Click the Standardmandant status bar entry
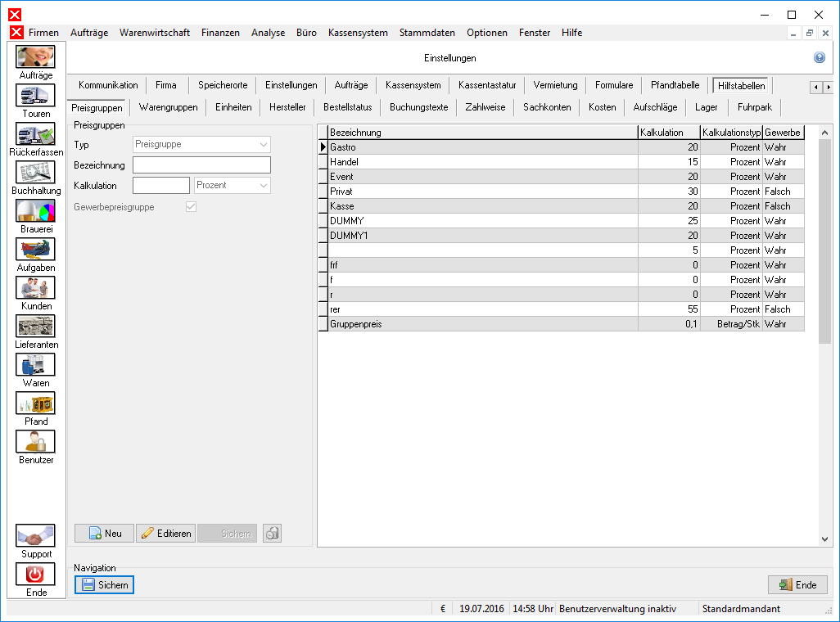The height and width of the screenshot is (622, 840). click(741, 609)
